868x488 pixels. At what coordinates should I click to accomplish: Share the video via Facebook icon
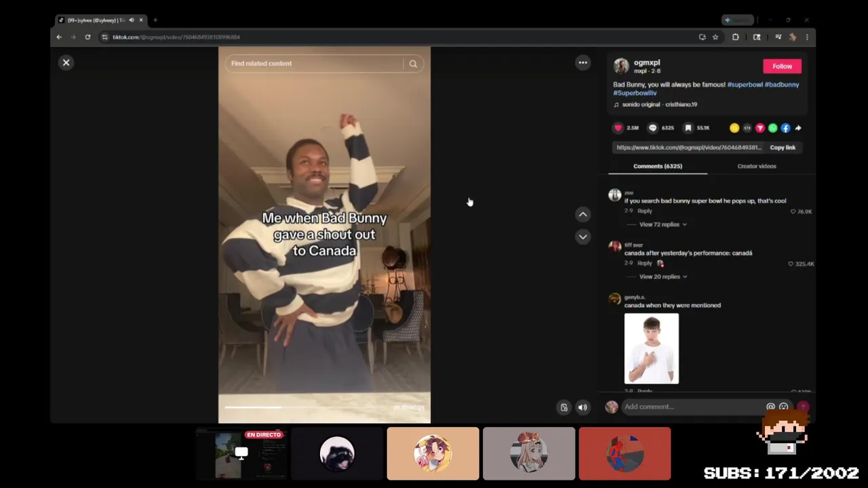pos(785,127)
